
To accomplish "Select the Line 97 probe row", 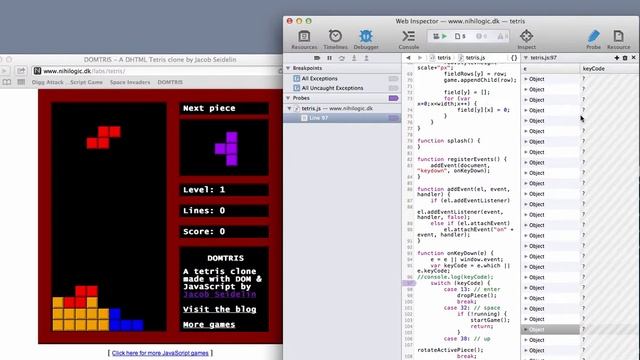I will click(342, 118).
